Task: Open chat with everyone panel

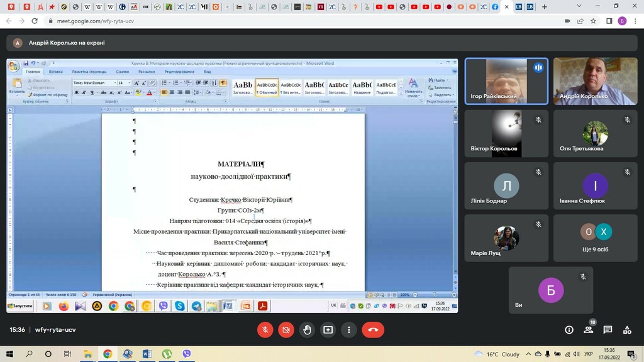Action: [x=608, y=330]
